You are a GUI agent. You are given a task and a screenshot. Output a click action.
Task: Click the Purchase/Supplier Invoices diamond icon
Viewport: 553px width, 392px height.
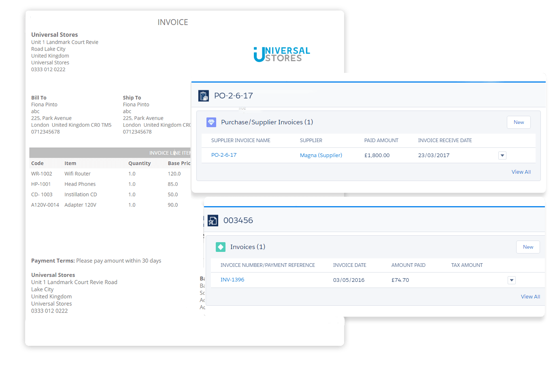coord(211,122)
